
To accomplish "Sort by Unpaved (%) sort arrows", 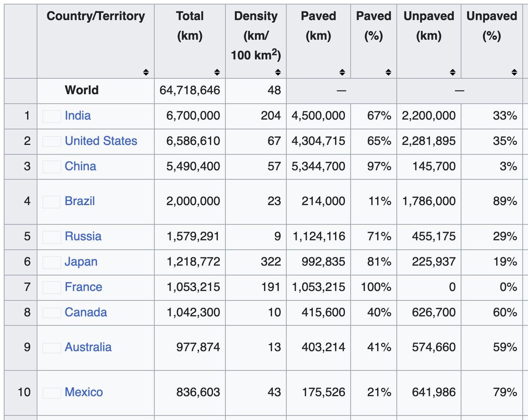I will pyautogui.click(x=514, y=72).
